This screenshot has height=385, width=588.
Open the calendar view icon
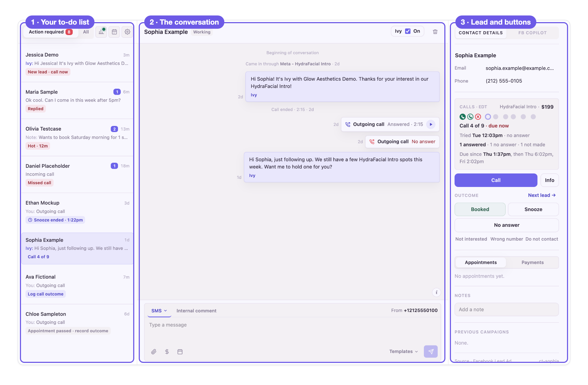coord(114,32)
